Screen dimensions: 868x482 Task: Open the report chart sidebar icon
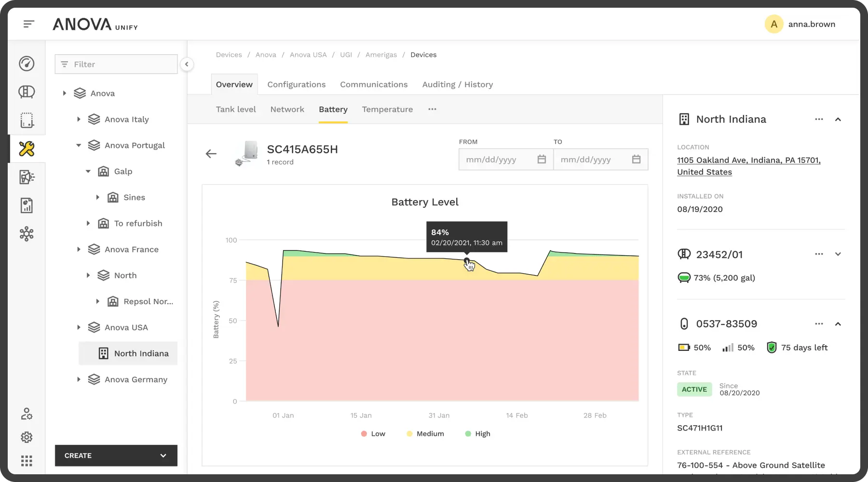coord(27,206)
